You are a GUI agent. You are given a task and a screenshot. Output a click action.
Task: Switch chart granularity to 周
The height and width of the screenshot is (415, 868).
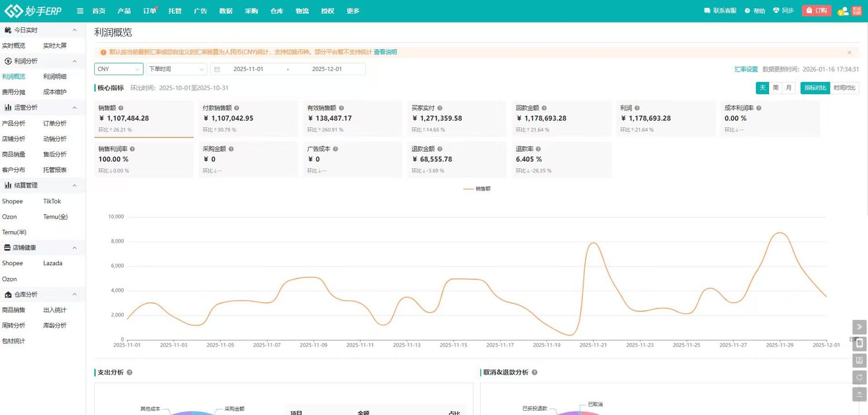pos(775,88)
